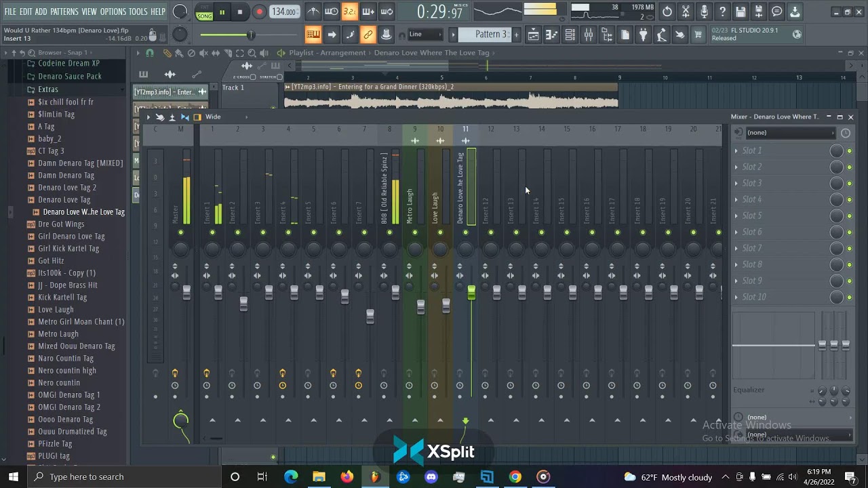Screen dimensions: 868x488
Task: Open the TOOLS menu
Action: pos(138,12)
